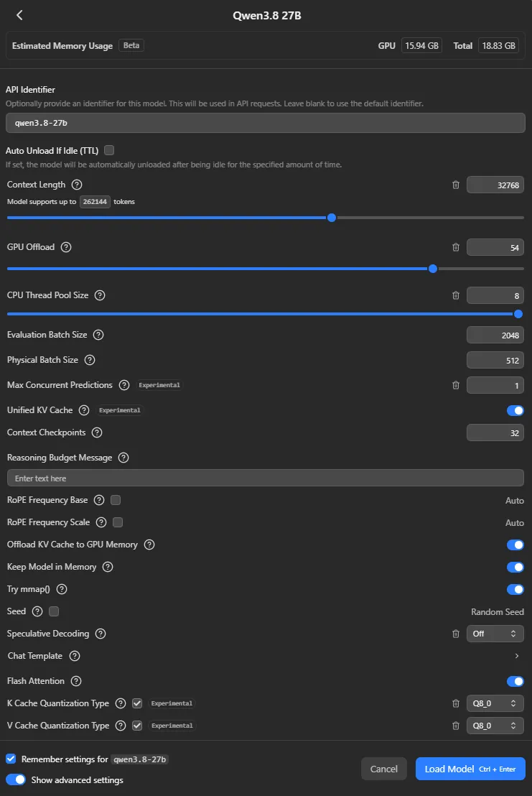The height and width of the screenshot is (796, 532).
Task: Open Evaluation Batch Size help icon
Action: pos(98,335)
